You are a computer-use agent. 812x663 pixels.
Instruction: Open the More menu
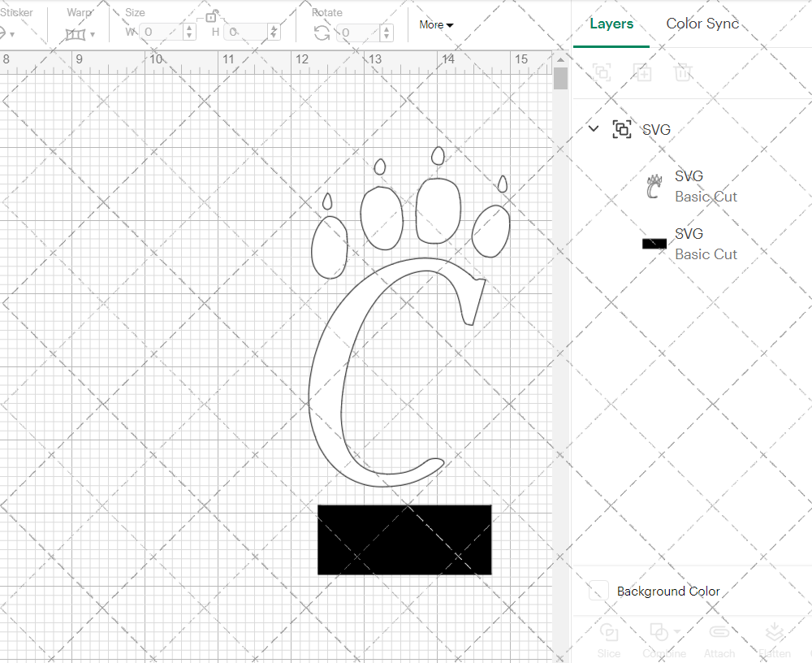436,24
